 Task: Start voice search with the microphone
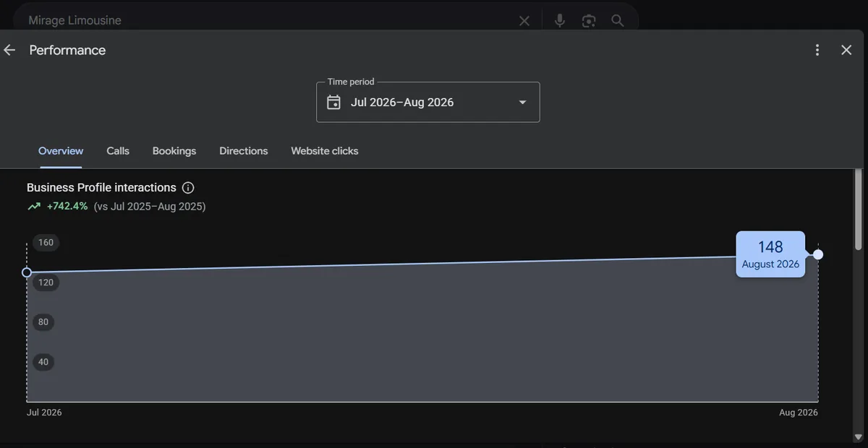(560, 21)
